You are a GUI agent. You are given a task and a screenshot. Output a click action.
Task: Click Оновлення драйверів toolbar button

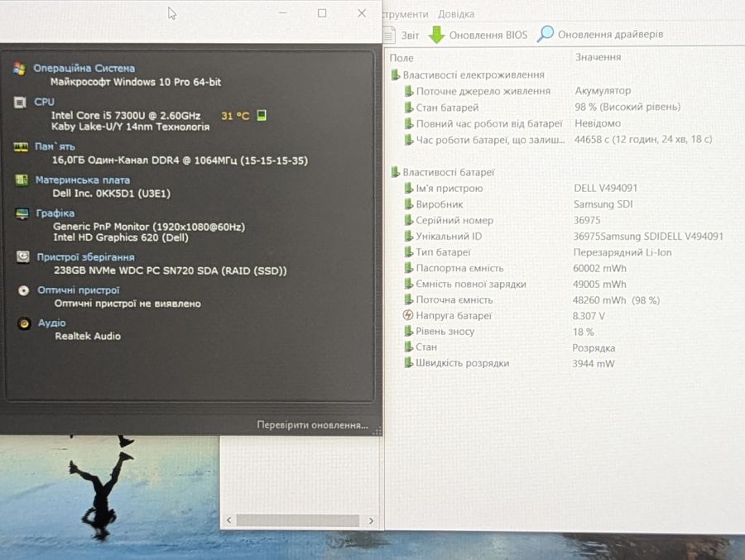point(600,34)
